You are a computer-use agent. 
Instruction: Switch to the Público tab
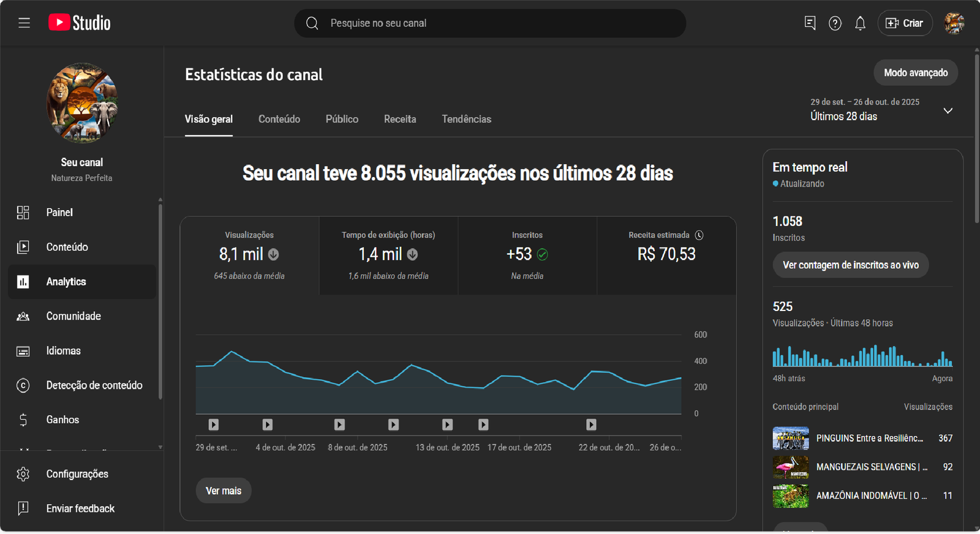click(342, 119)
